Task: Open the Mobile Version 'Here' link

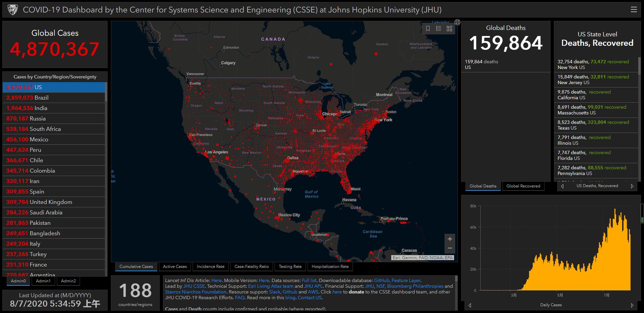Action: tap(264, 280)
